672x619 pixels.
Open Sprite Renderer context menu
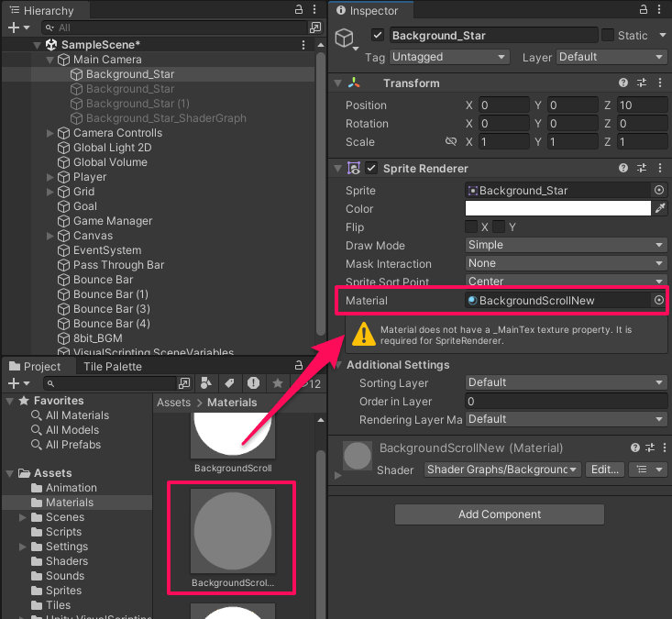pyautogui.click(x=660, y=168)
